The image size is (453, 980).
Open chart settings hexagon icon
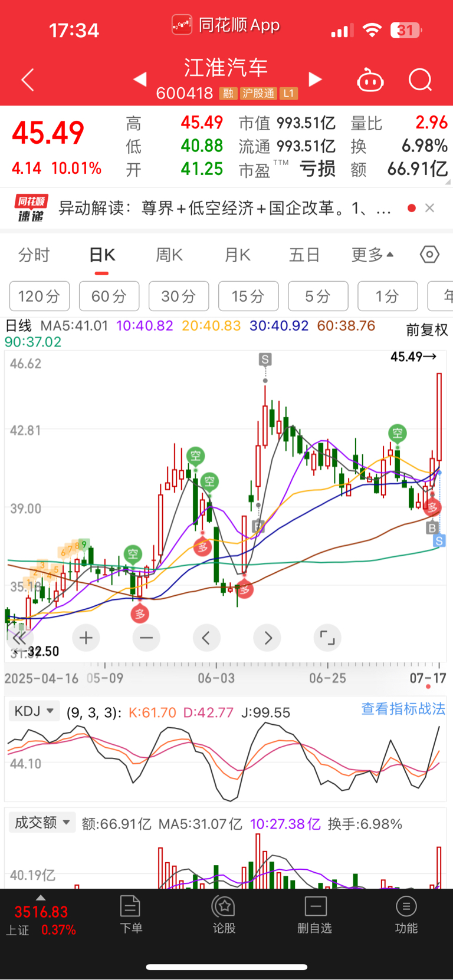[x=429, y=255]
